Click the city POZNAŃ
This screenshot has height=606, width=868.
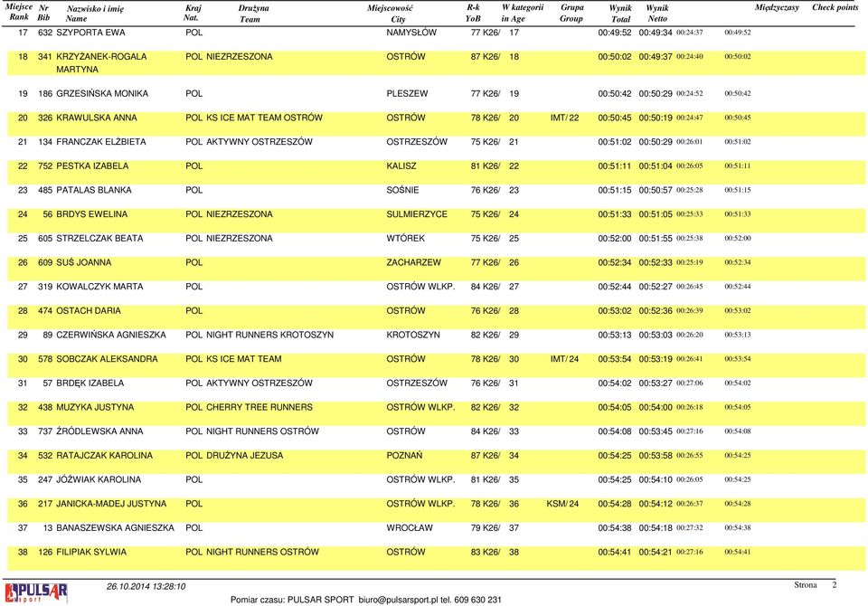(x=404, y=455)
